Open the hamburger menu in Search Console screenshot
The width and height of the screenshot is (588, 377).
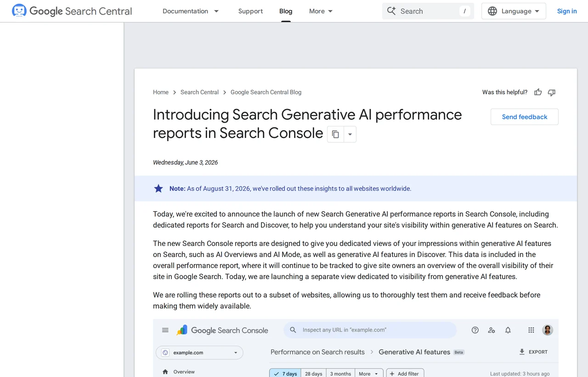(165, 330)
